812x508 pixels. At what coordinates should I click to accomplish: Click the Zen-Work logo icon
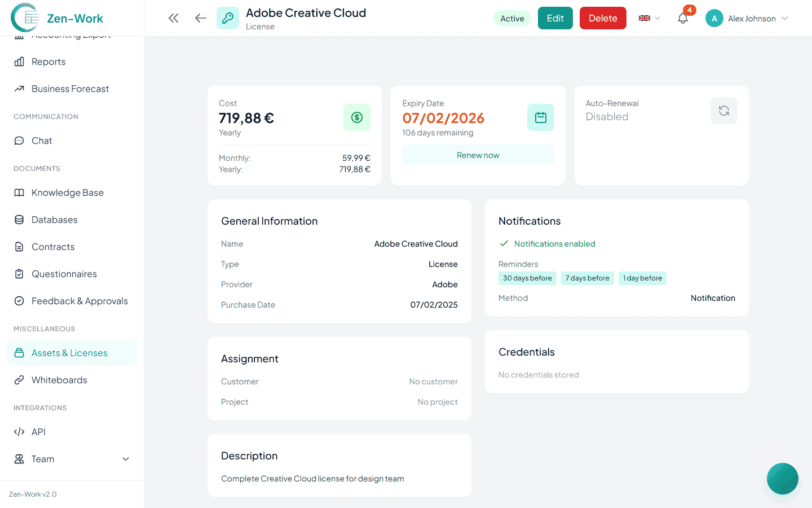(x=25, y=17)
